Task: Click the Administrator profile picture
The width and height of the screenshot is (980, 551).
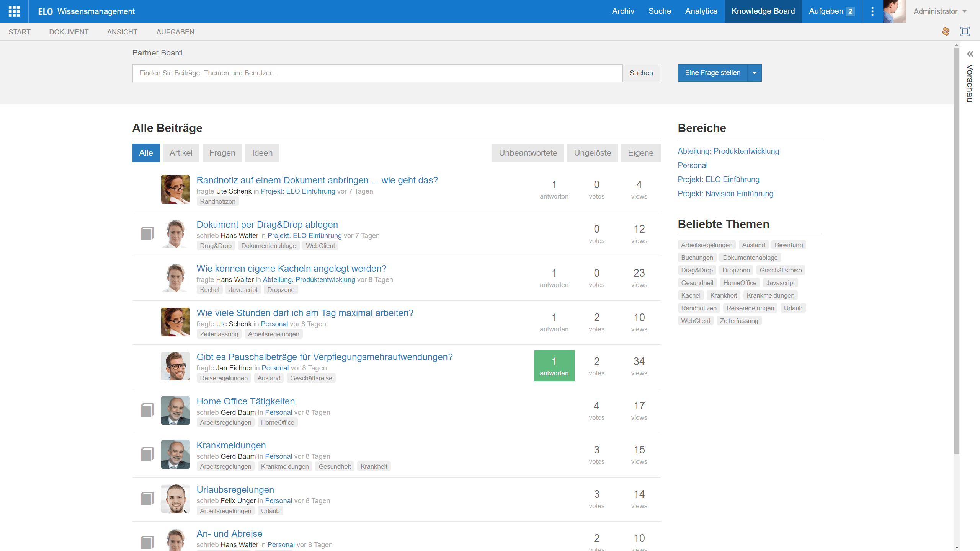Action: [894, 11]
